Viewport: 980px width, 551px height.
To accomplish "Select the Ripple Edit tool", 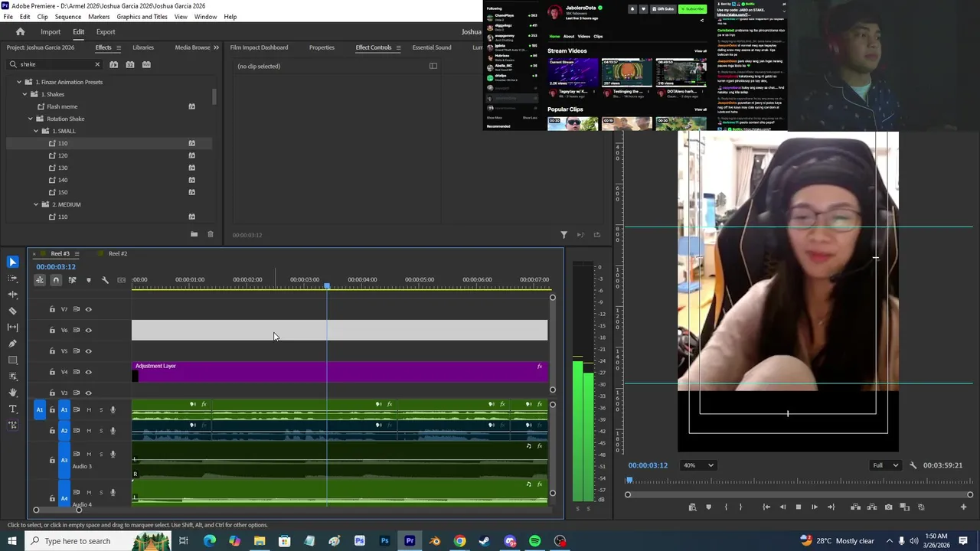I will pos(12,295).
